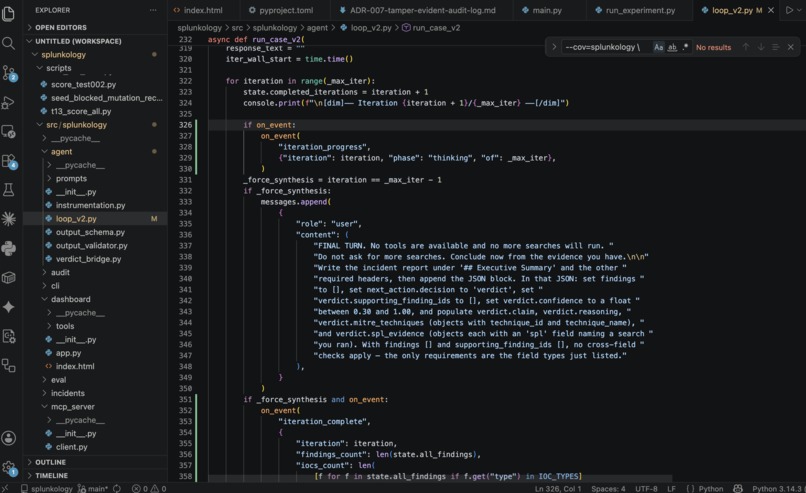Click the Ln 326, Col 1 status item
Image resolution: width=806 pixels, height=493 pixels.
(558, 488)
